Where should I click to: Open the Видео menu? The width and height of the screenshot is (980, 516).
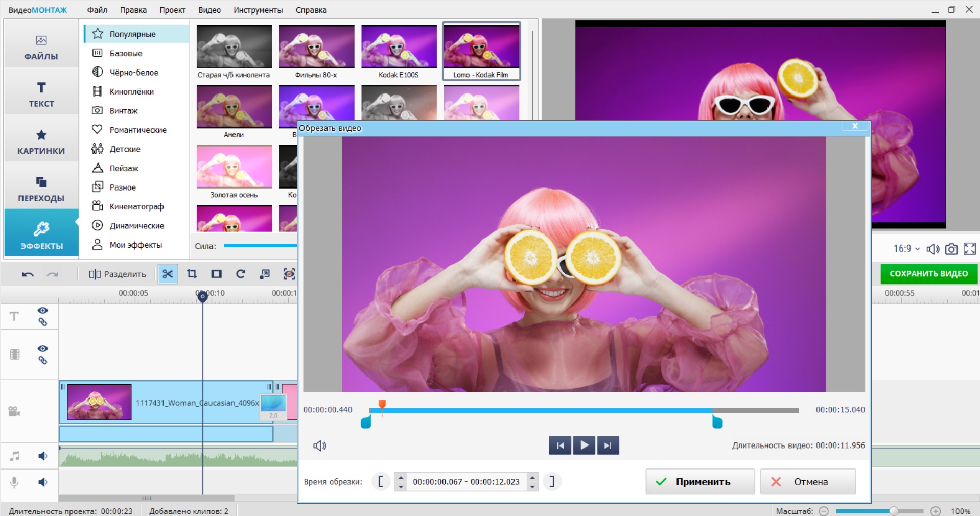(209, 10)
